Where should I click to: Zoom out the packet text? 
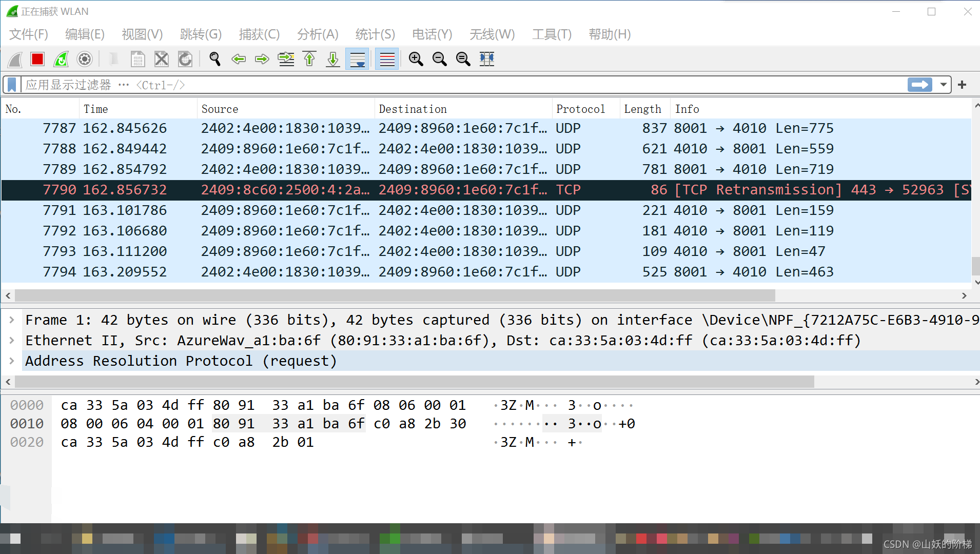click(440, 60)
